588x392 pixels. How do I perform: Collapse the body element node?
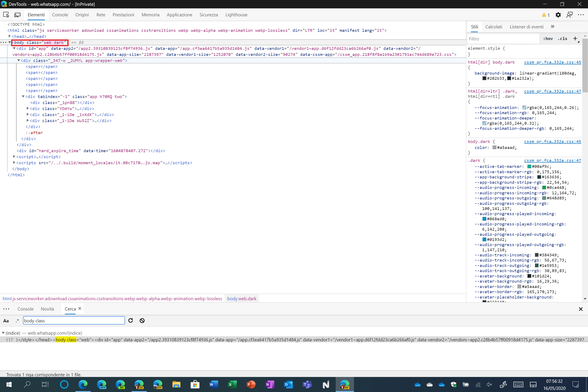coord(10,42)
